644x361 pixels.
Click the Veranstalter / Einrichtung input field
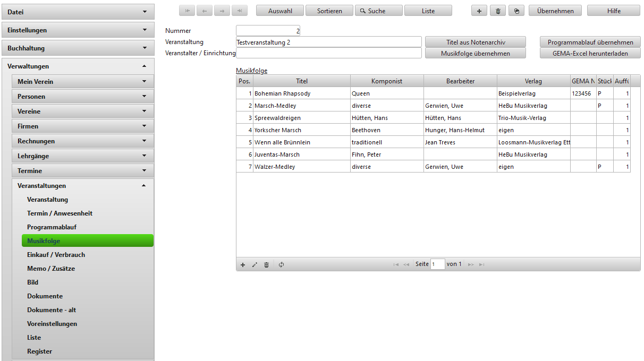click(x=328, y=53)
